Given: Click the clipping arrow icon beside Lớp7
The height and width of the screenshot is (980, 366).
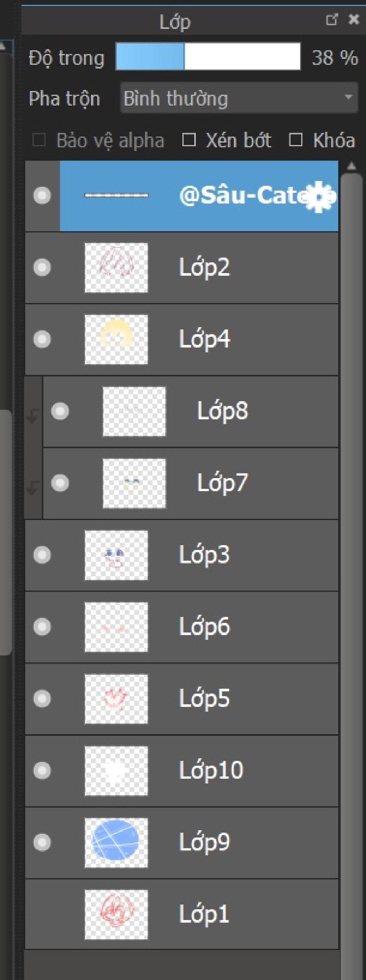Looking at the screenshot, I should [33, 488].
